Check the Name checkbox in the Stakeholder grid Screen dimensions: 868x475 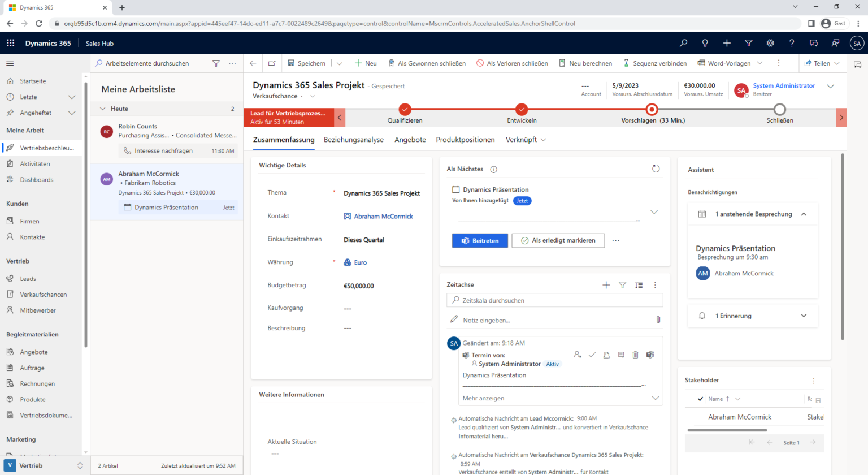tap(701, 399)
